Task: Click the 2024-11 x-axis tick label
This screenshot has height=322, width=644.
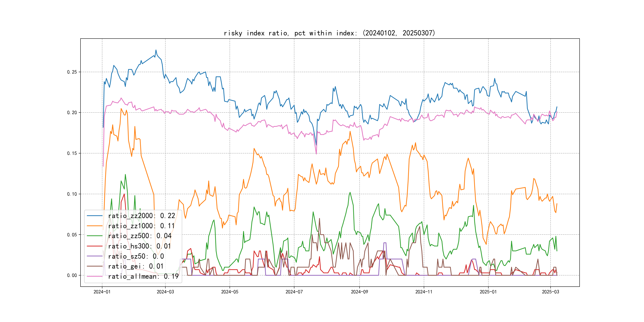Action: (x=424, y=292)
